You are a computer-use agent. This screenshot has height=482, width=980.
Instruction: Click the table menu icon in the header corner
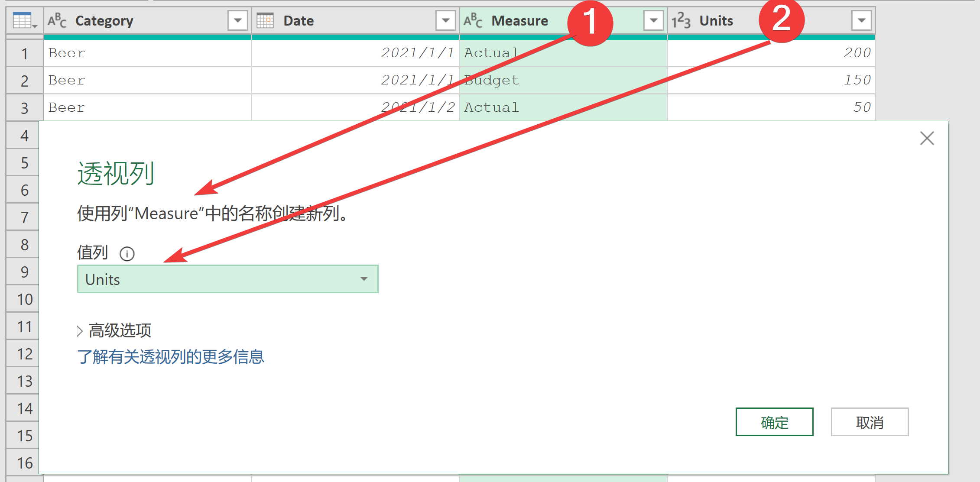[24, 20]
